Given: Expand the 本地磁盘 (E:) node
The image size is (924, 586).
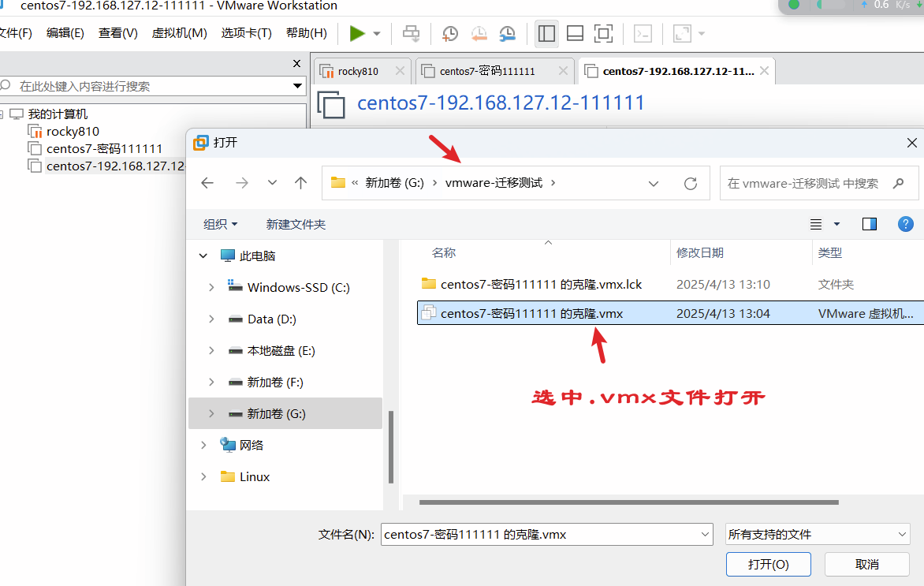Looking at the screenshot, I should [211, 351].
